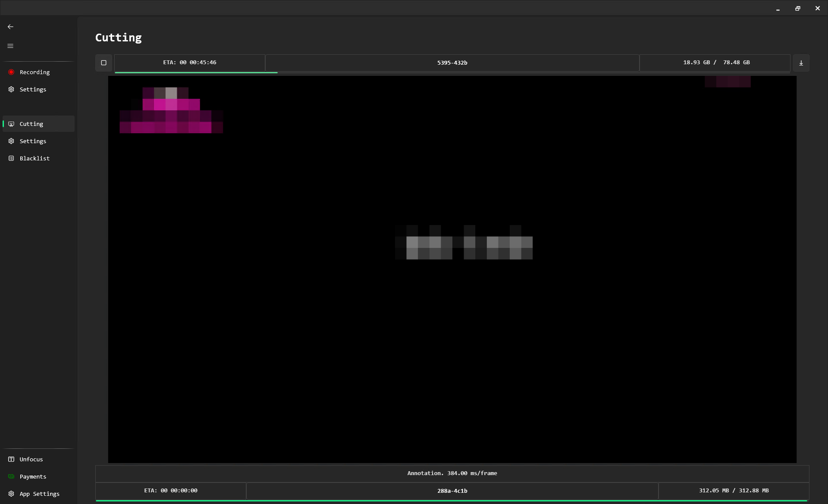
Task: Click the back arrow at the top left
Action: (x=10, y=26)
